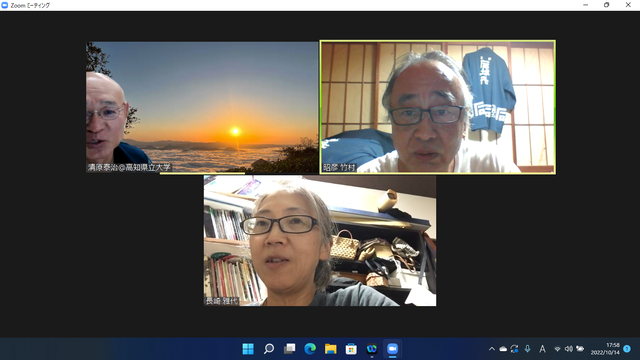Open the sync status tray icon

tap(514, 349)
